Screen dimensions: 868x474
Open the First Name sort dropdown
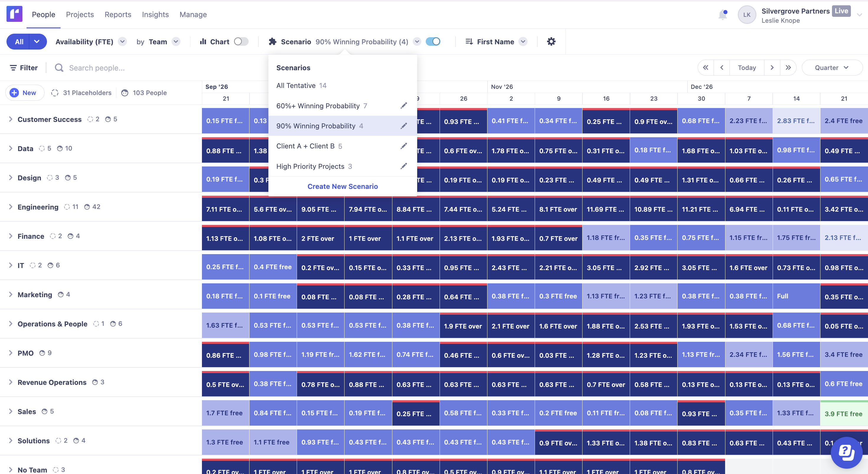(x=523, y=42)
